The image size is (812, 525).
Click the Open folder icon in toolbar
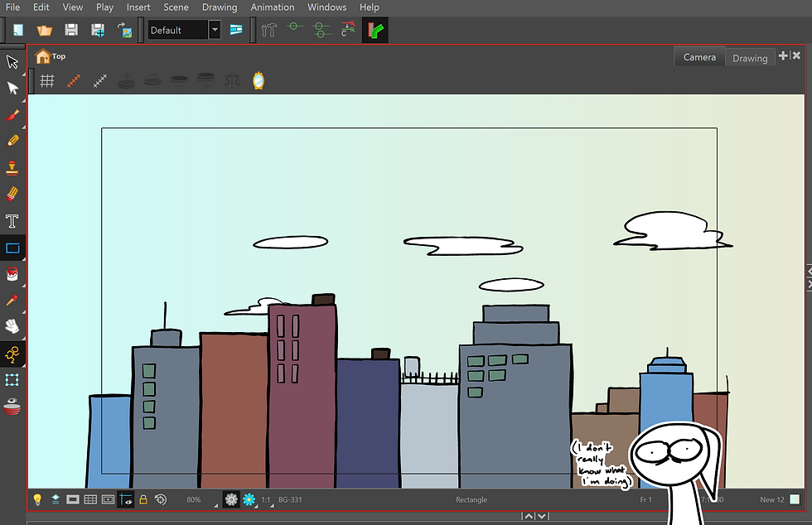45,31
